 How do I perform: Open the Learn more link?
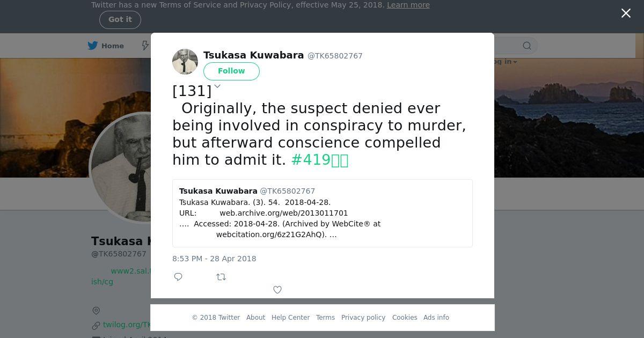click(x=408, y=5)
